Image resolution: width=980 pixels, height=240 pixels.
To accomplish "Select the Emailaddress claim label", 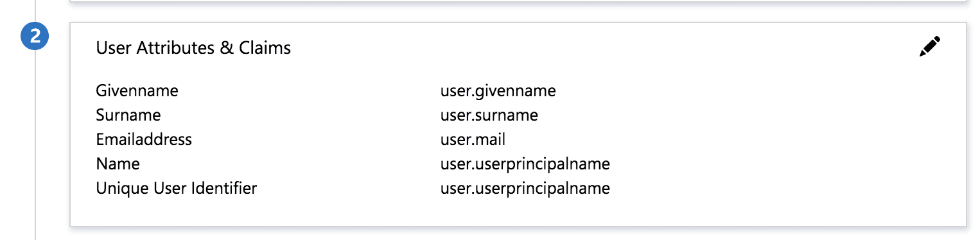I will (x=144, y=140).
